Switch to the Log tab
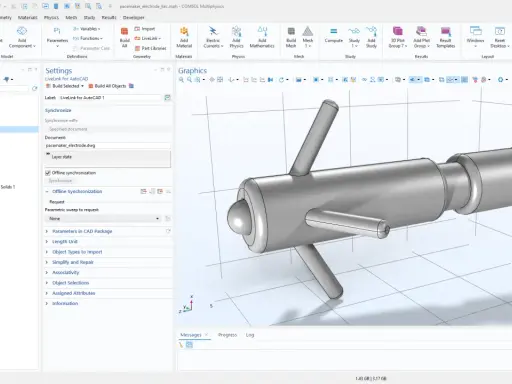Image resolution: width=512 pixels, height=384 pixels. [x=250, y=335]
